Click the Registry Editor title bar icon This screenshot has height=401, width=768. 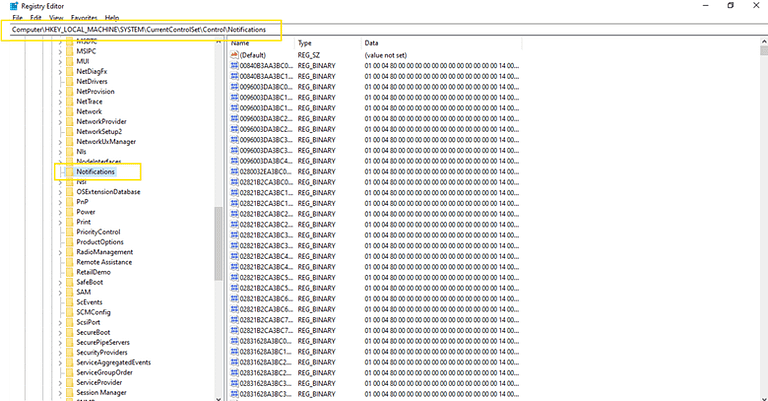pyautogui.click(x=6, y=6)
